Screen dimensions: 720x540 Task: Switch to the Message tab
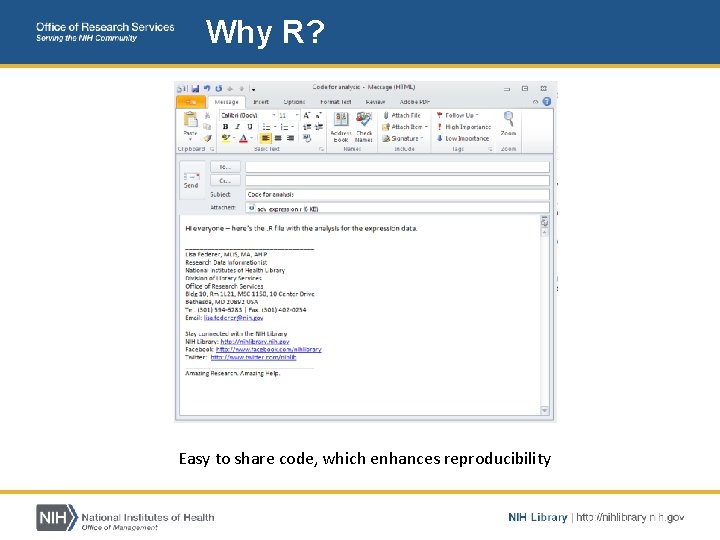(x=226, y=102)
